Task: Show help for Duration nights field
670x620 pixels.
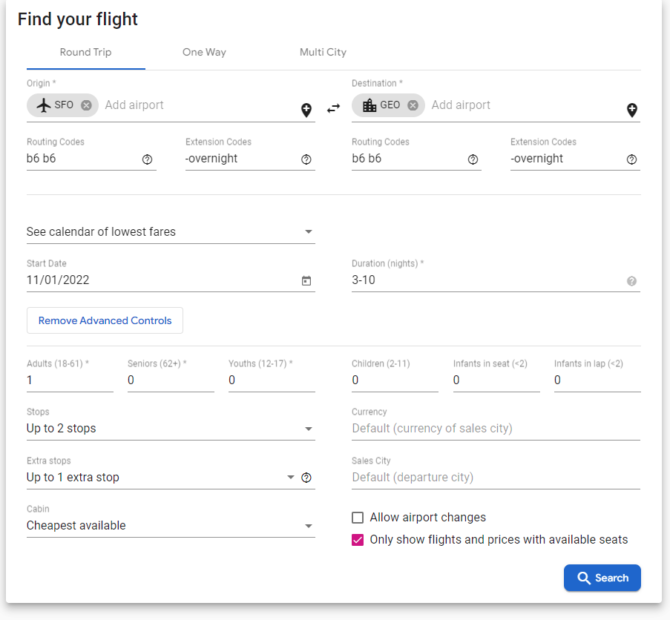Action: [x=632, y=281]
